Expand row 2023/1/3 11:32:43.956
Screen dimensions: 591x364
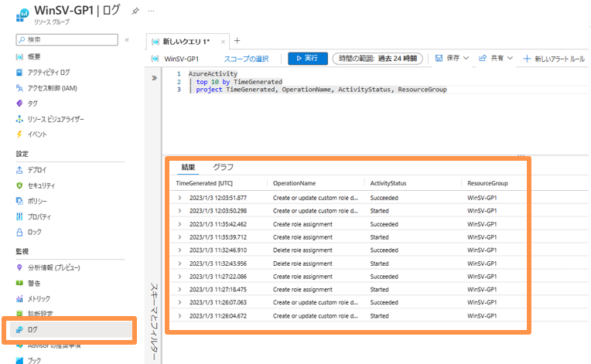(179, 264)
